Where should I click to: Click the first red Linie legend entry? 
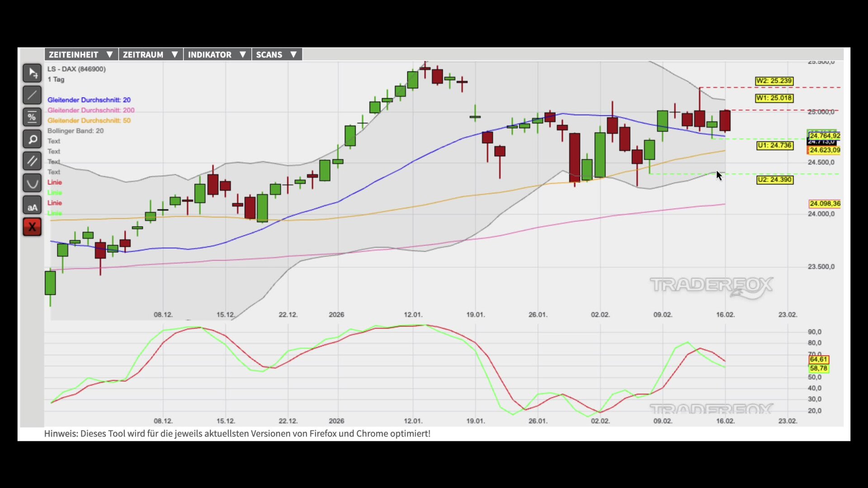click(55, 182)
